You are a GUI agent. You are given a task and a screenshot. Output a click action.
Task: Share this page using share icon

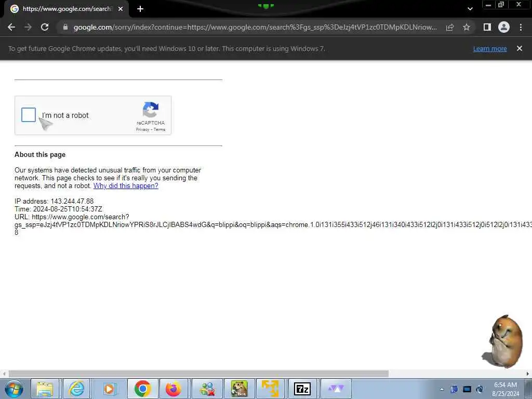(450, 27)
